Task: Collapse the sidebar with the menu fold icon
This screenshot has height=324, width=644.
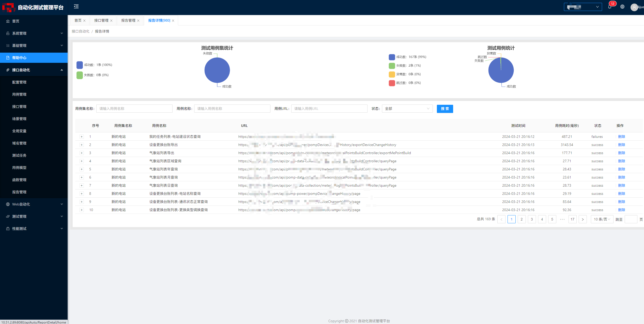Action: point(76,7)
